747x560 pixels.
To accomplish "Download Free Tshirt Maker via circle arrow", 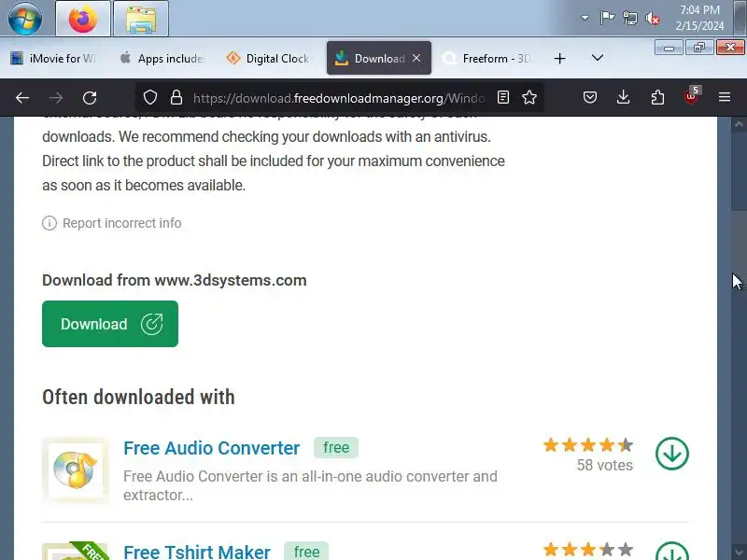I will coord(671,551).
